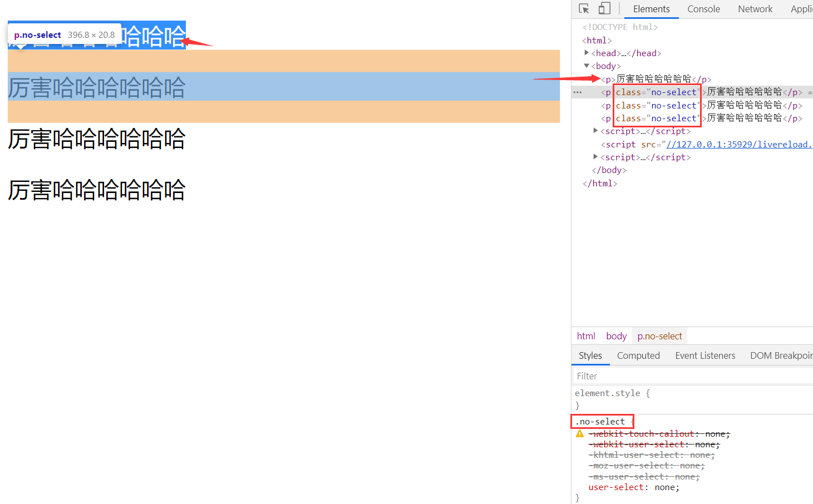Select the highlighted p.no-select row

coord(692,92)
